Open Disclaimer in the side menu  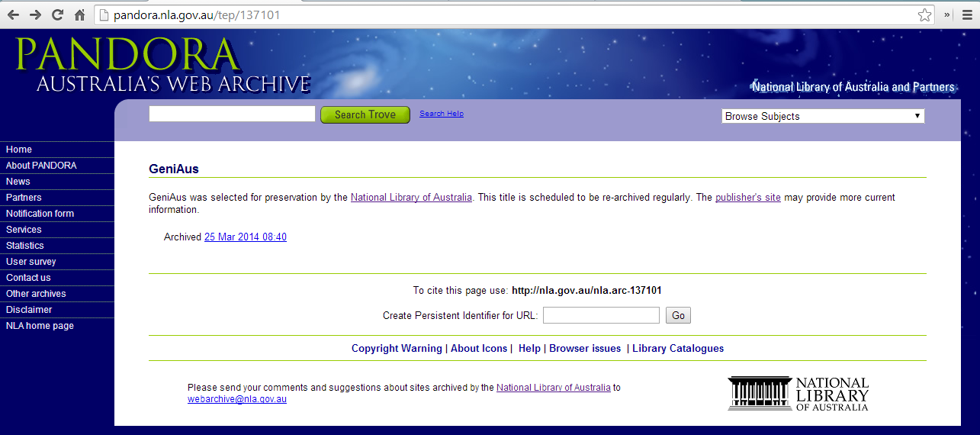(x=57, y=310)
